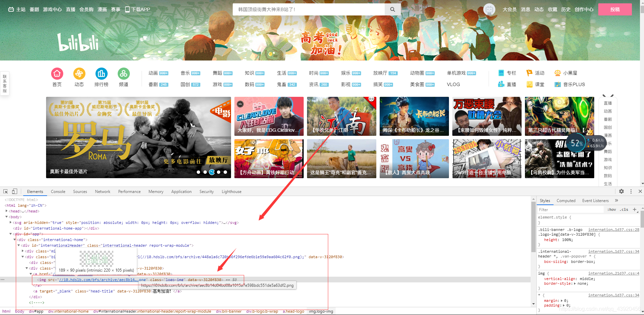Open the 小黑屋 scales icon
Screen dimensions: 644x315
[x=558, y=73]
